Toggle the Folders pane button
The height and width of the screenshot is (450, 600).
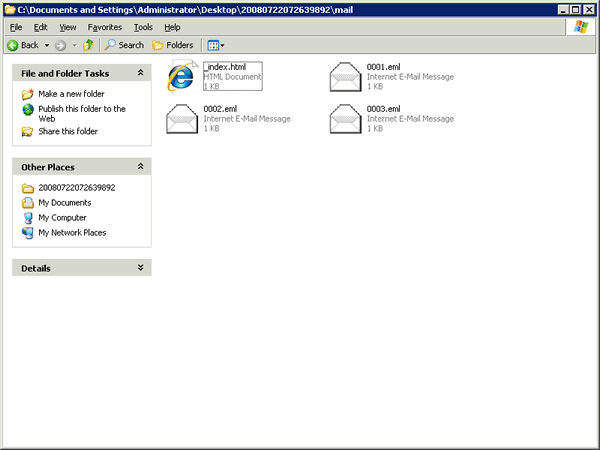click(x=173, y=45)
